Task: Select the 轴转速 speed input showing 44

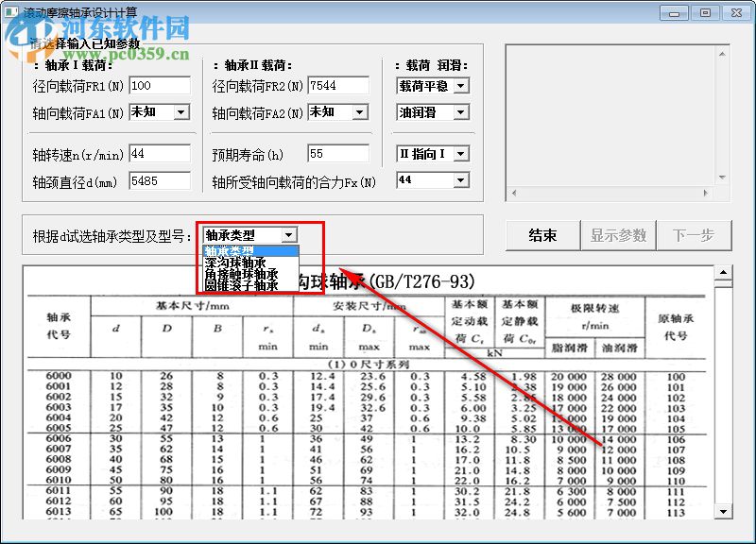Action: (x=159, y=153)
